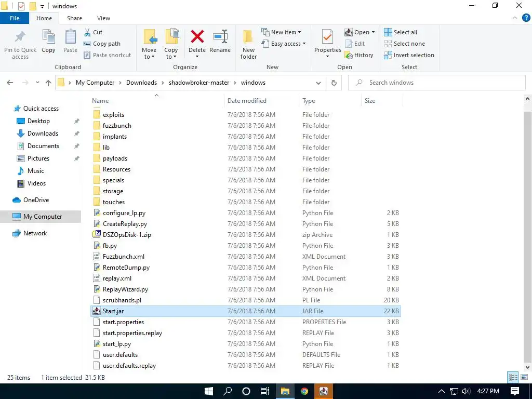Navigate up one folder level

point(48,83)
